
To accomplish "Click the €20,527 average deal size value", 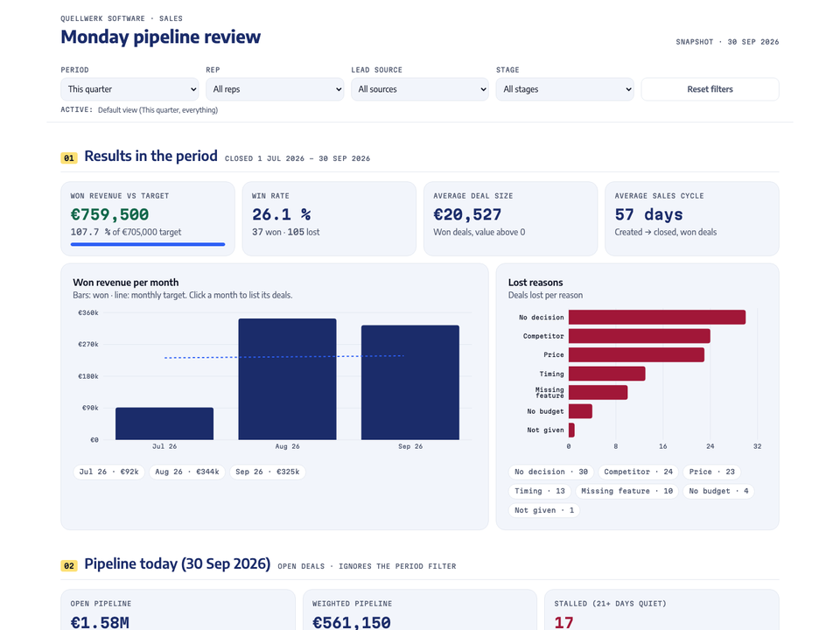I will tap(467, 214).
